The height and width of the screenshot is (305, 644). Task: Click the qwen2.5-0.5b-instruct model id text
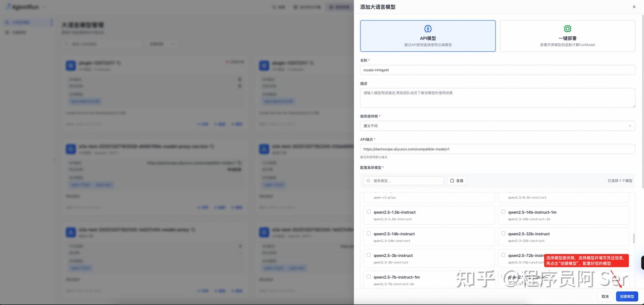(527, 197)
